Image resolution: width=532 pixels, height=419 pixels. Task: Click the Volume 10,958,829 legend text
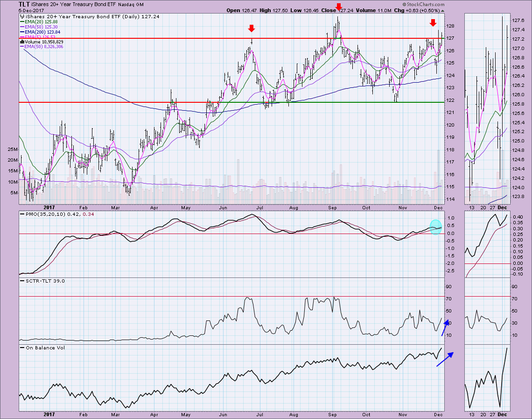pyautogui.click(x=44, y=42)
